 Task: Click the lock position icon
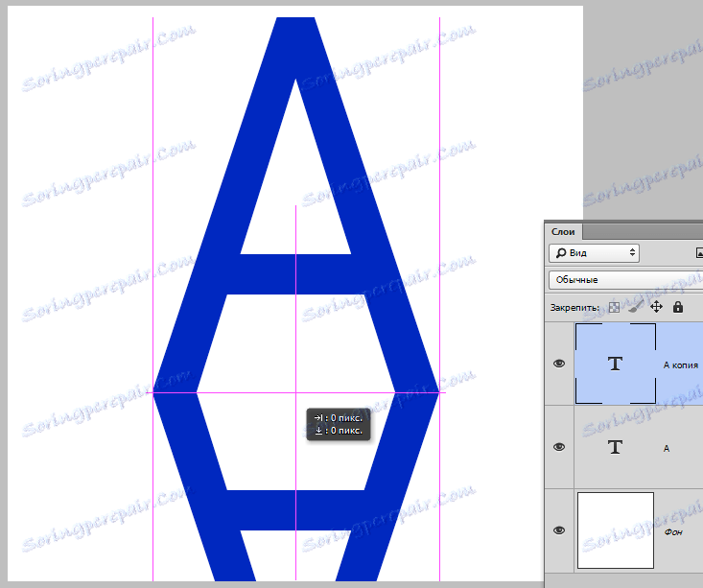point(656,307)
